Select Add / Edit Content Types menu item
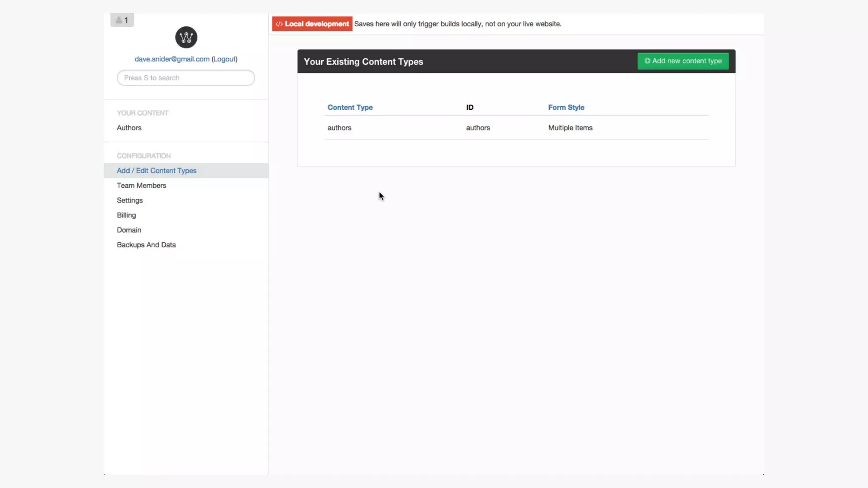This screenshot has height=488, width=868. pyautogui.click(x=156, y=171)
